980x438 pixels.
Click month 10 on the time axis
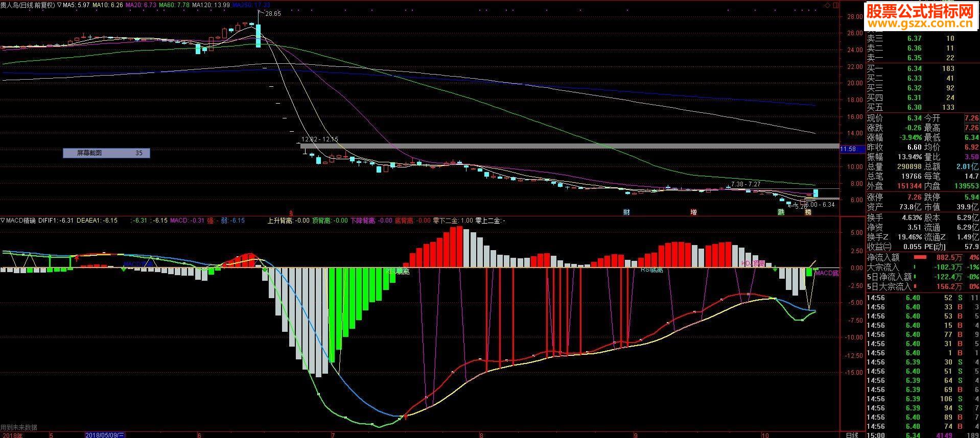(x=765, y=435)
